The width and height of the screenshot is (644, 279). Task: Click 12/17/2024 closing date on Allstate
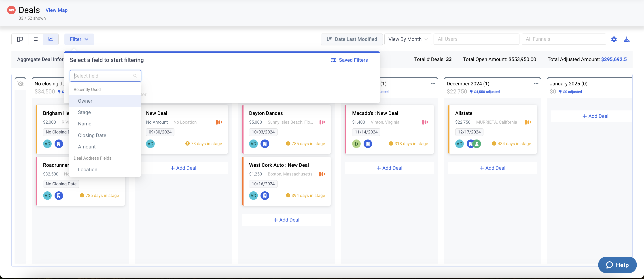469,132
